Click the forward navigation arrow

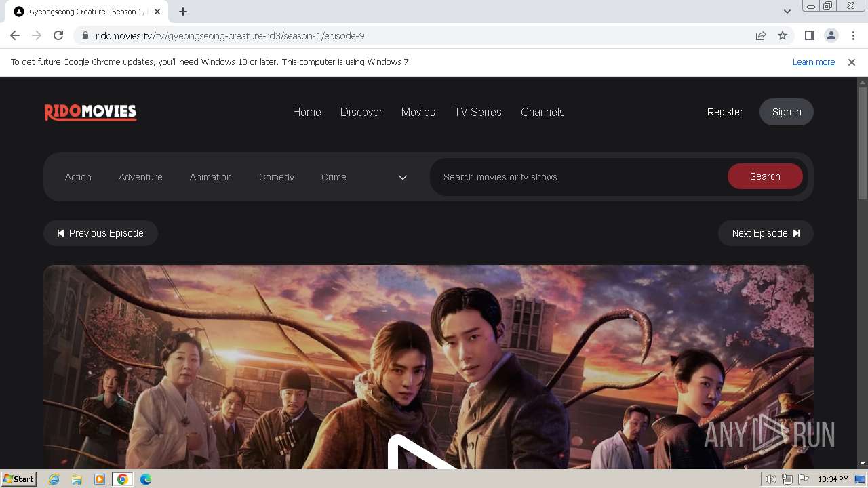click(x=37, y=35)
